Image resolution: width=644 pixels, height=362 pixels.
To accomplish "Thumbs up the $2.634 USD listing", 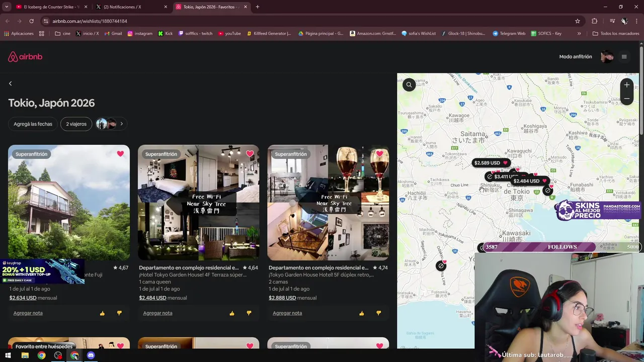I will 102,313.
